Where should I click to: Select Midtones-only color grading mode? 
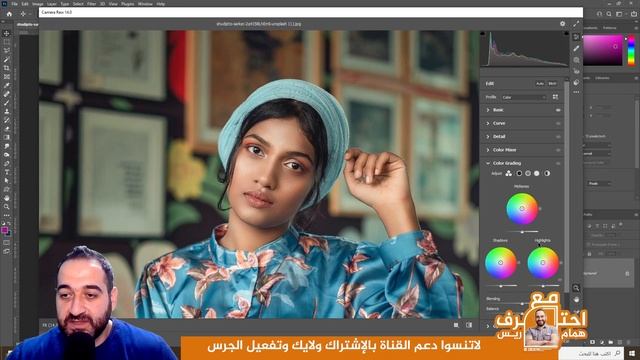(528, 173)
